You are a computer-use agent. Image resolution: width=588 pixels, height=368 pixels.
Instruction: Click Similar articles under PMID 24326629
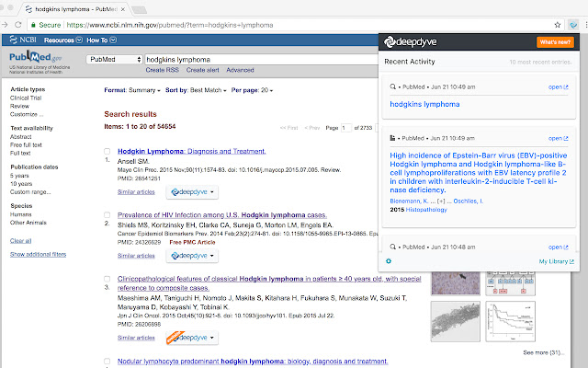136,256
